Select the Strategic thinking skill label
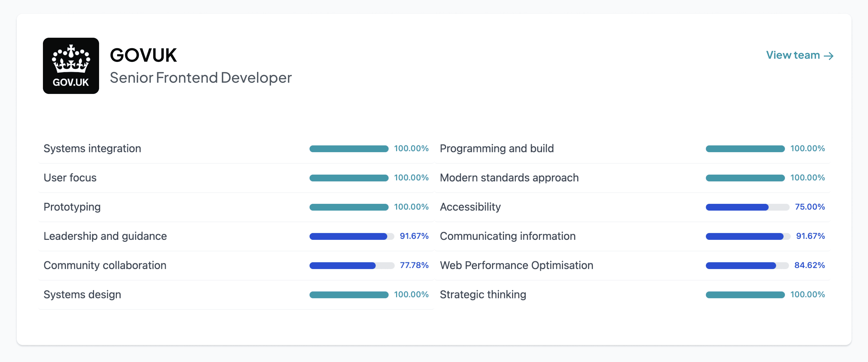Image resolution: width=868 pixels, height=362 pixels. click(483, 295)
